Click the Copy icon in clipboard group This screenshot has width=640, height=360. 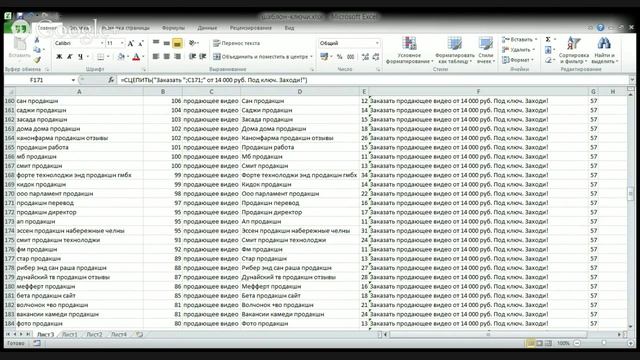[37, 50]
